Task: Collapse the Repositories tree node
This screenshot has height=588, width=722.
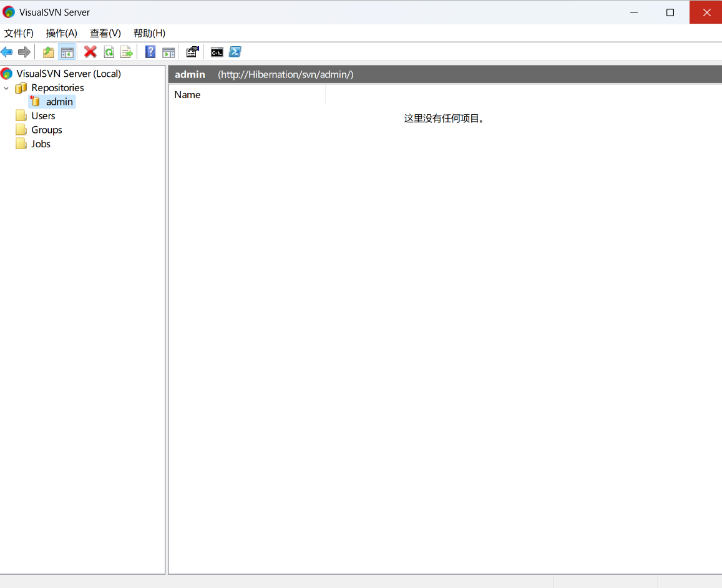Action: (7, 88)
